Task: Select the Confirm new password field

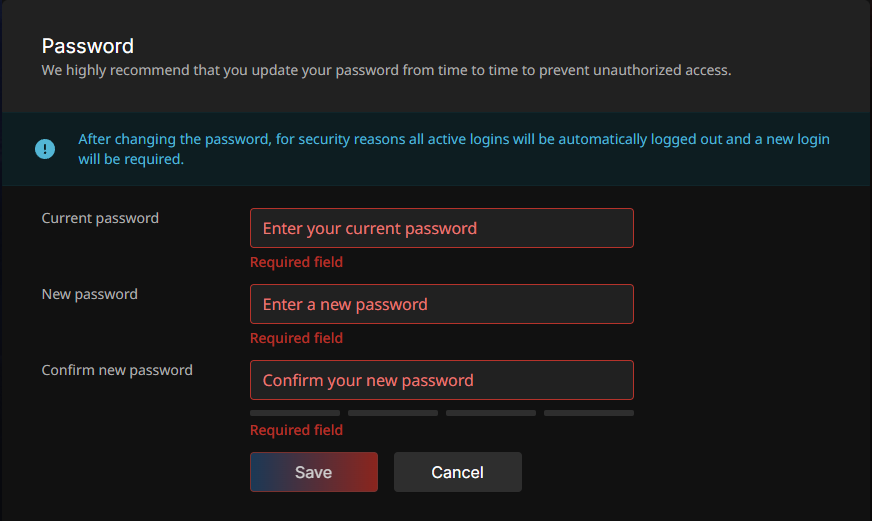Action: point(441,380)
